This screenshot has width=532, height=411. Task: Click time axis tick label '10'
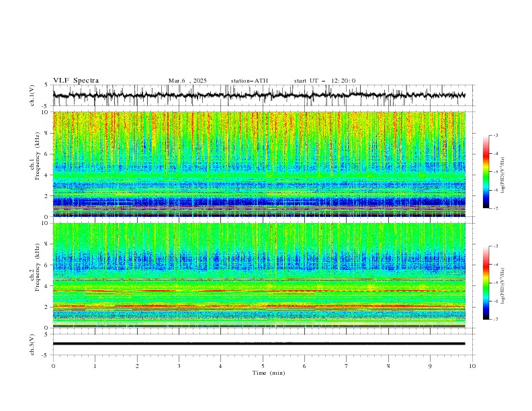pos(472,366)
